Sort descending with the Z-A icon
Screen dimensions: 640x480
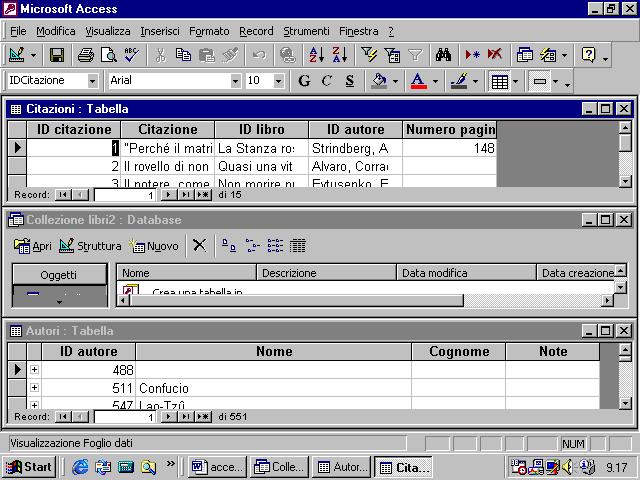point(340,55)
